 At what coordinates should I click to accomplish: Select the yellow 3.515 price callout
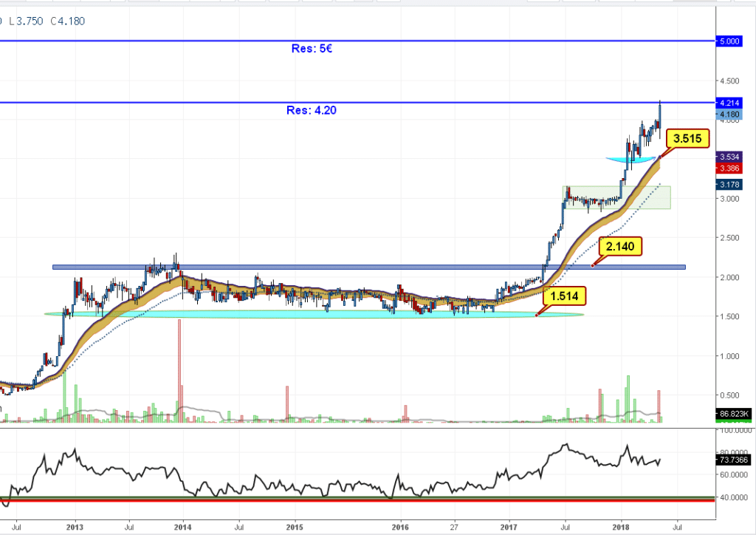coord(687,139)
